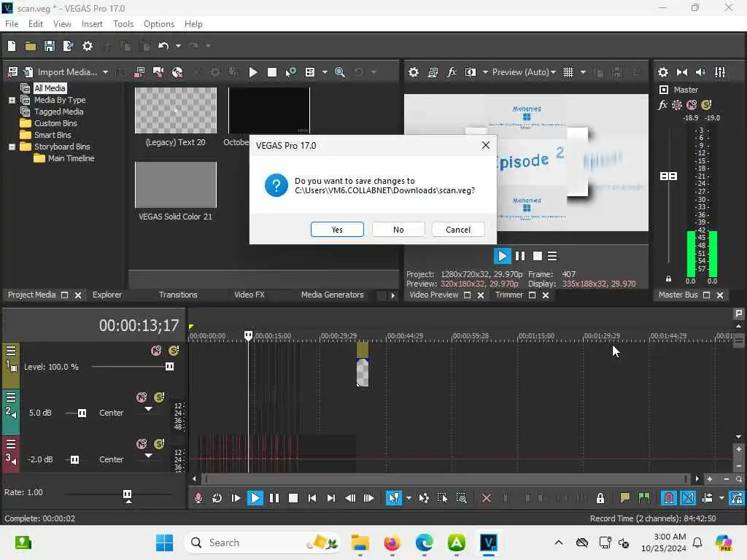Click Split Screen View icon in preview
Viewport: 747px width, 560px height.
coord(471,72)
